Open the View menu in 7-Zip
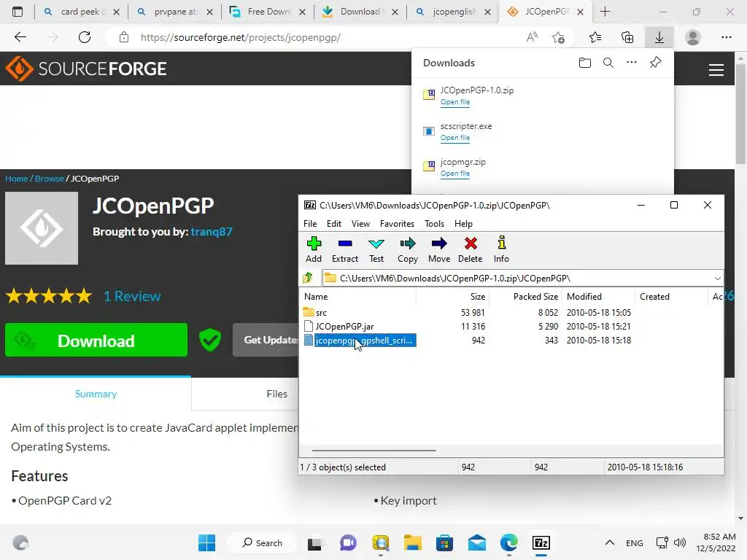 pos(360,224)
